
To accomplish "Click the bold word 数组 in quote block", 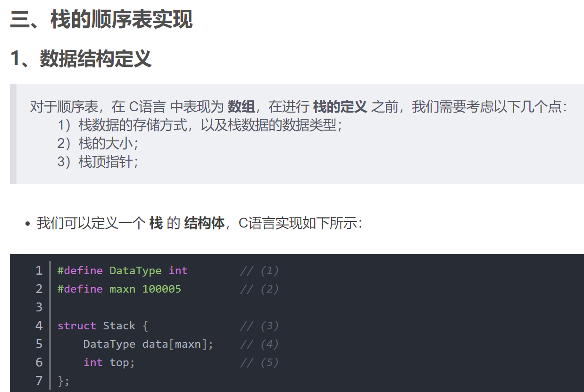I will tap(241, 107).
